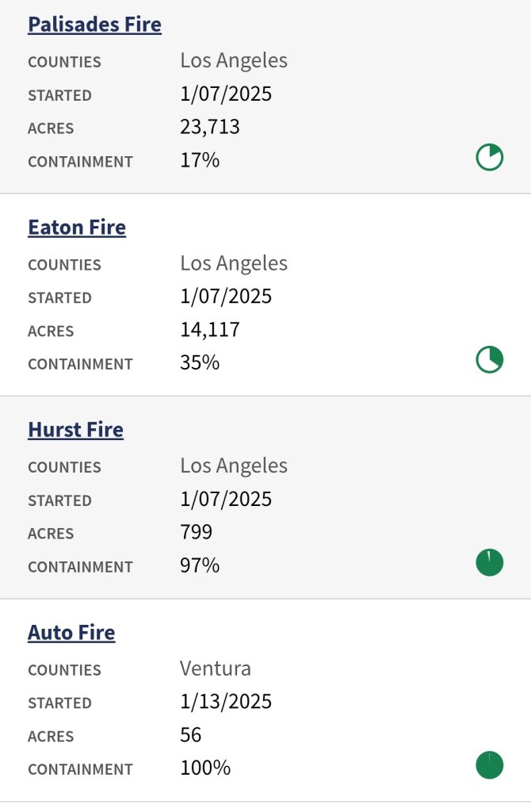Click the Hurst Fire 799 acres value
Viewport: 531px width, 812px height.
[x=197, y=532]
